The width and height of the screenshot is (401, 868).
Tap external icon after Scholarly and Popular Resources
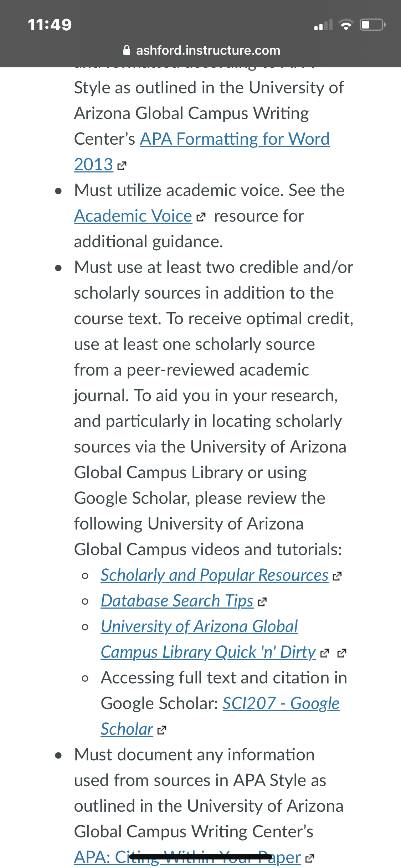click(x=337, y=576)
